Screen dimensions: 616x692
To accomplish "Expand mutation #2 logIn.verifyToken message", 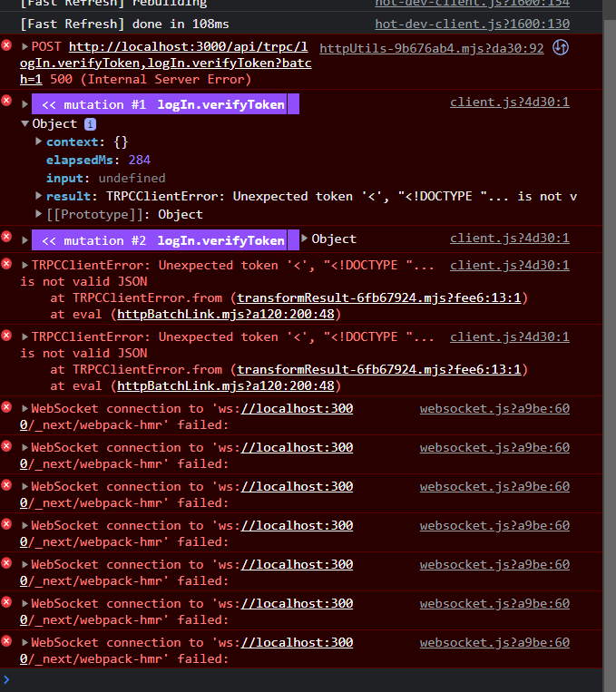I will 25,240.
